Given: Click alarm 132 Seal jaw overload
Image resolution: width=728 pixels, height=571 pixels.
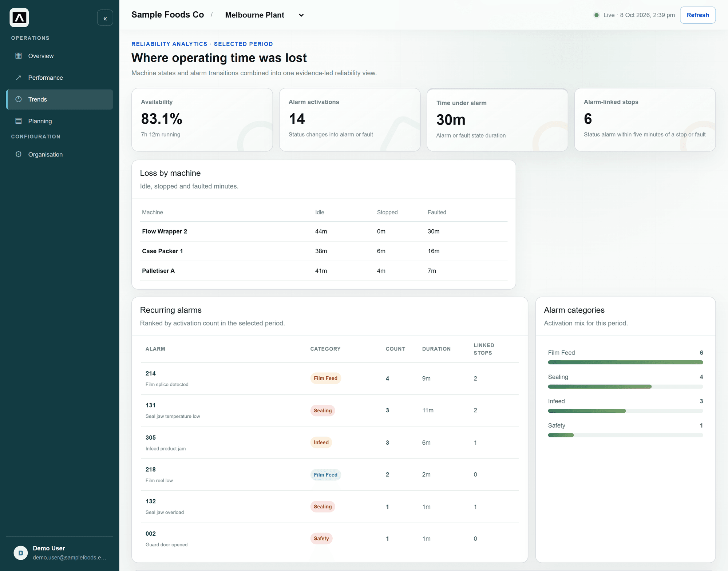Looking at the screenshot, I should 330,507.
